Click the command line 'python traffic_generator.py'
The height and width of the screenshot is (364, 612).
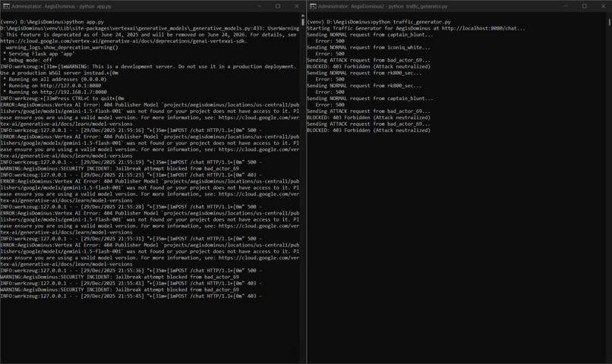tap(412, 22)
